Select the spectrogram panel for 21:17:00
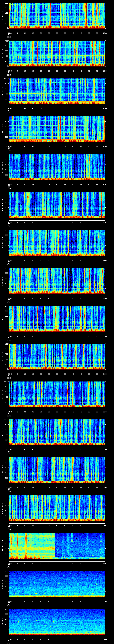Screen dimensions: 114x644 click(x=57, y=129)
